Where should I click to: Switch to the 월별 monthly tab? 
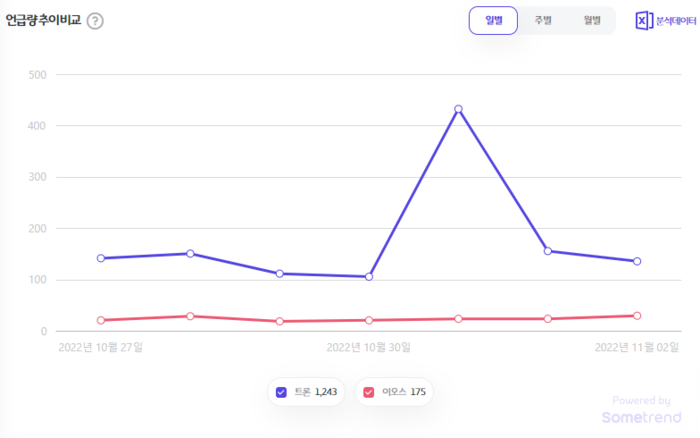(x=591, y=20)
